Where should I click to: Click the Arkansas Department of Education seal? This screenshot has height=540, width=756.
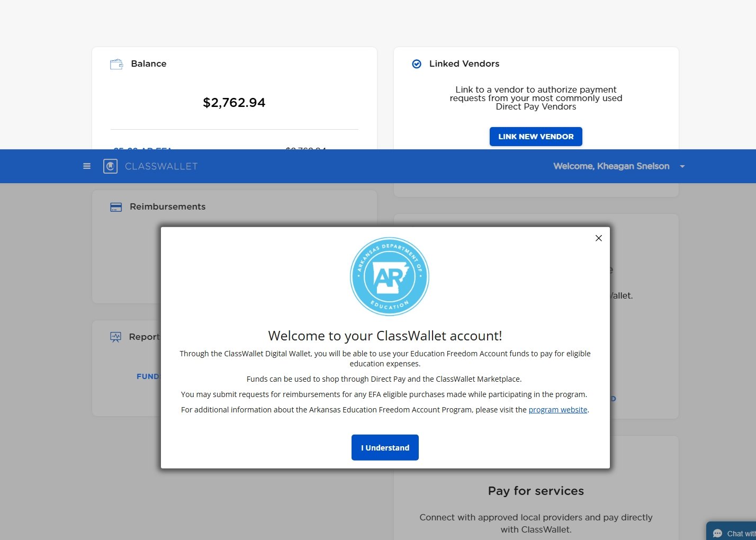tap(389, 276)
